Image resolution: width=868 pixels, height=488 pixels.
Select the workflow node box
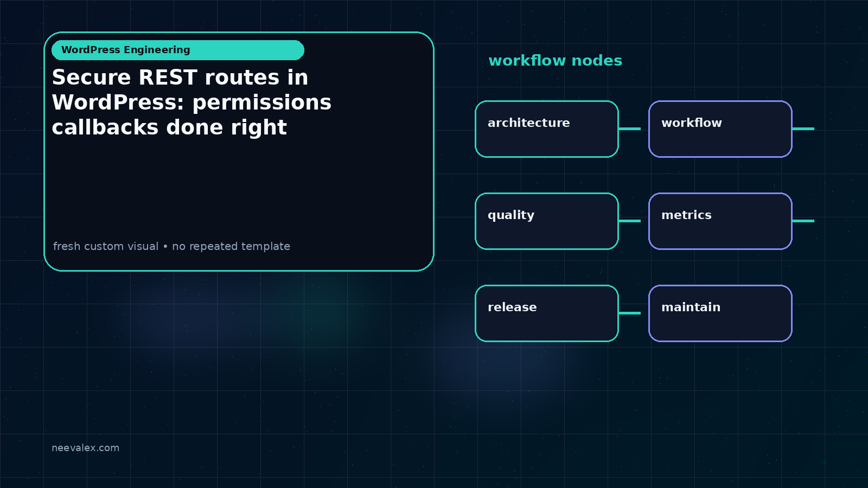720,129
